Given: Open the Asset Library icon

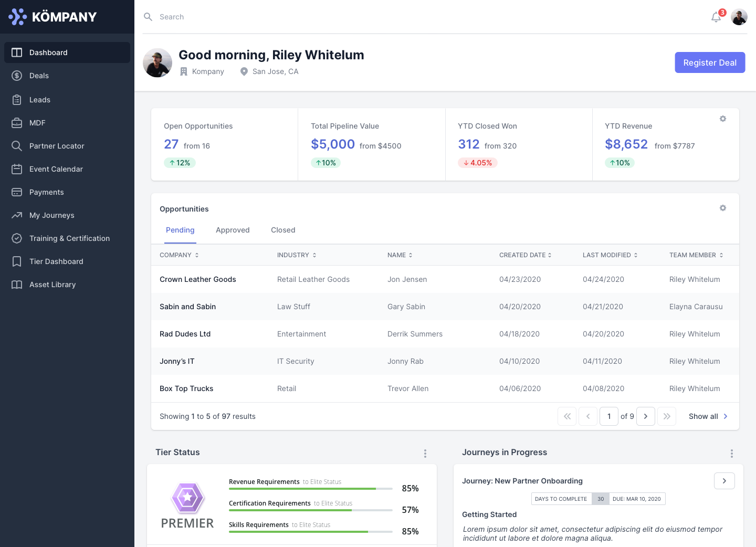Looking at the screenshot, I should click(x=17, y=285).
